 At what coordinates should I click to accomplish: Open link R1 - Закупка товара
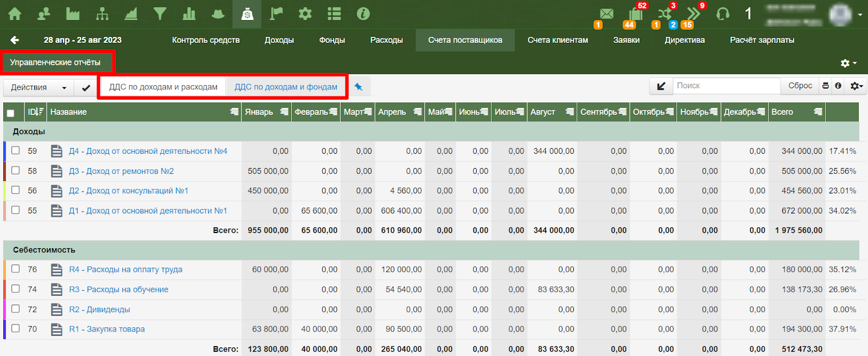point(107,329)
